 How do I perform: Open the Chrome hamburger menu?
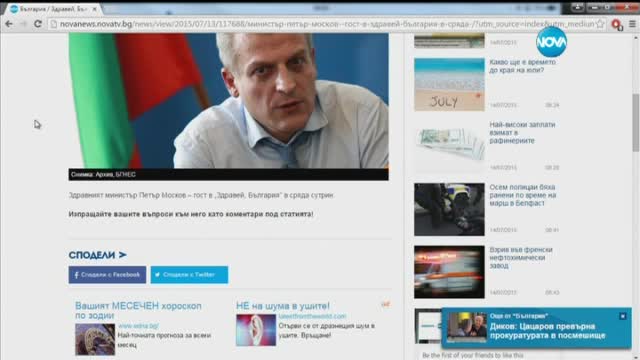click(632, 24)
